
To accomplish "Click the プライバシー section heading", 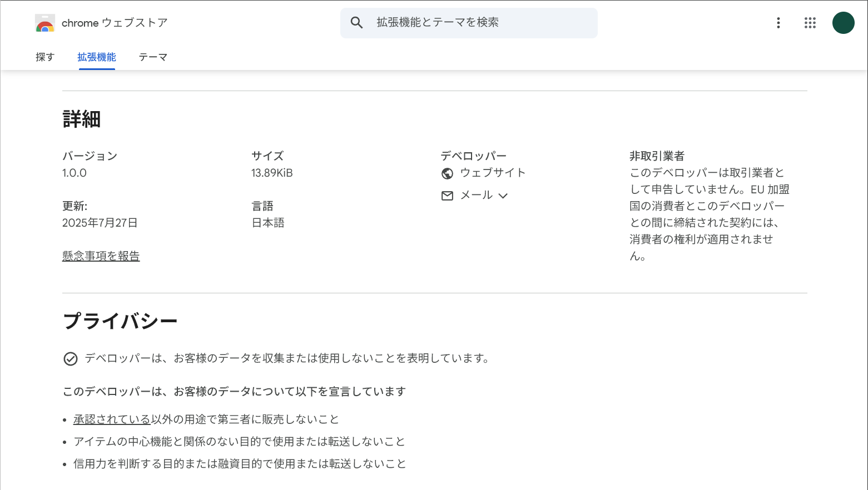I will click(x=120, y=321).
